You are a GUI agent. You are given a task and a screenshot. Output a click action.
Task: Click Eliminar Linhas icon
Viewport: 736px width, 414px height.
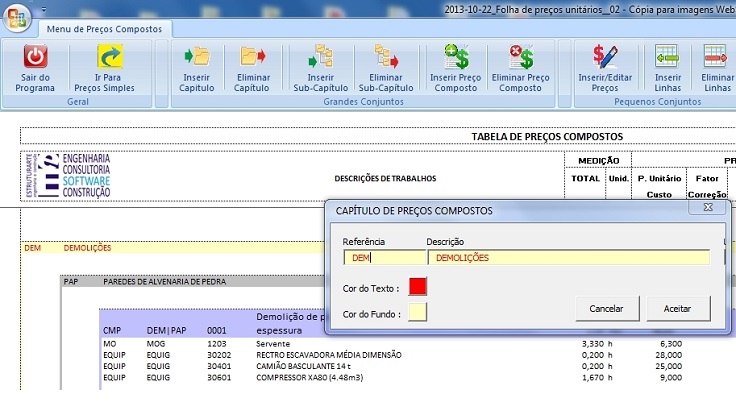(716, 57)
